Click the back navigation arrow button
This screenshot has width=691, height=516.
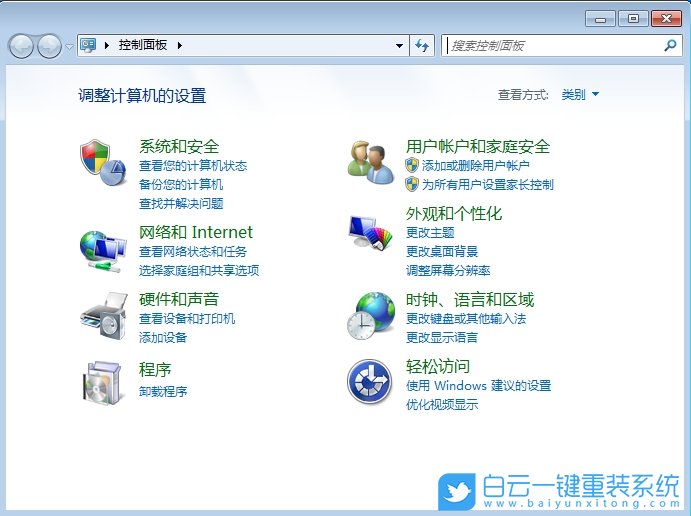pos(21,46)
